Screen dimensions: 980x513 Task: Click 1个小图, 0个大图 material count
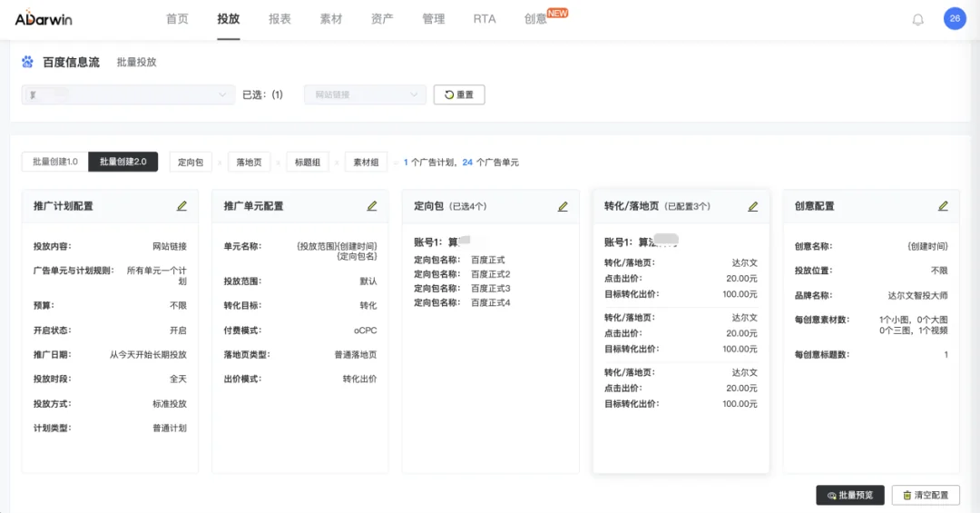tap(913, 320)
